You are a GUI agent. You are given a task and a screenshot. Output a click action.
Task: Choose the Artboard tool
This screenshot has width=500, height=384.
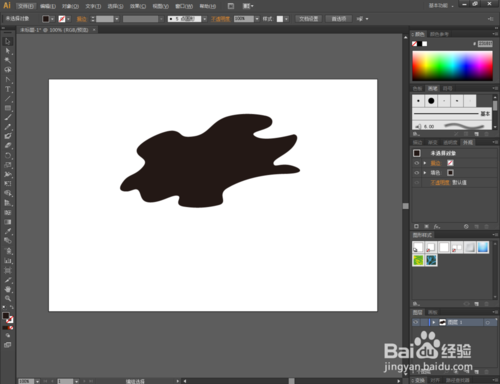coord(8,270)
